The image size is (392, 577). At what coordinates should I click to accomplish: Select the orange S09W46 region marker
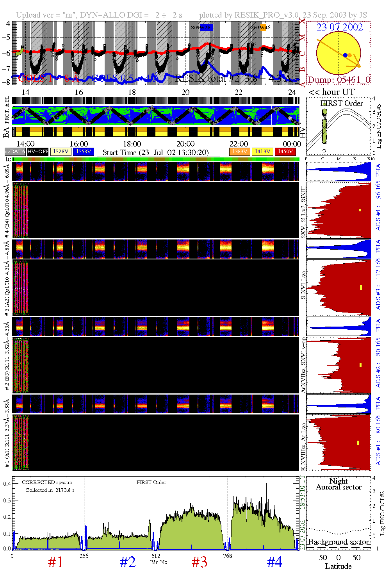[264, 27]
